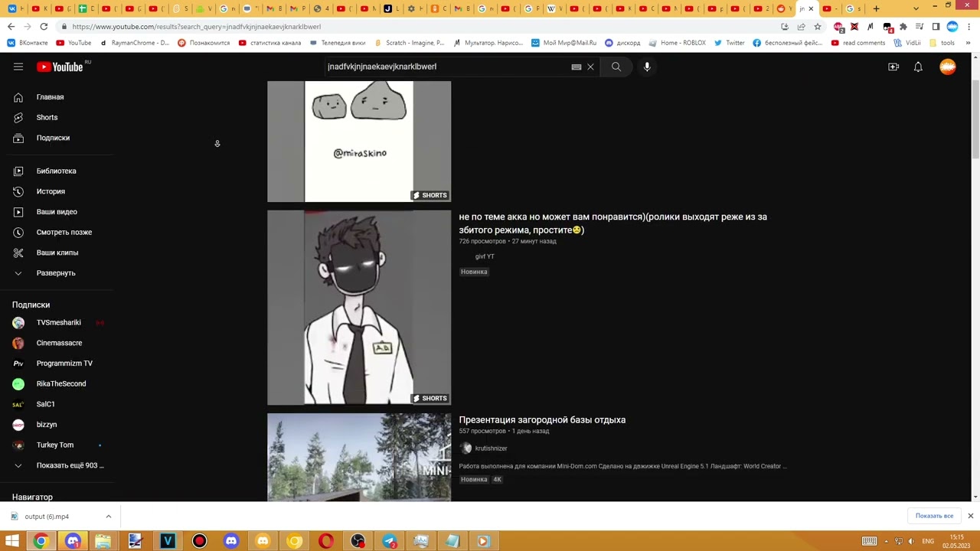Expand the output (6).mp4 download options

(x=108, y=517)
